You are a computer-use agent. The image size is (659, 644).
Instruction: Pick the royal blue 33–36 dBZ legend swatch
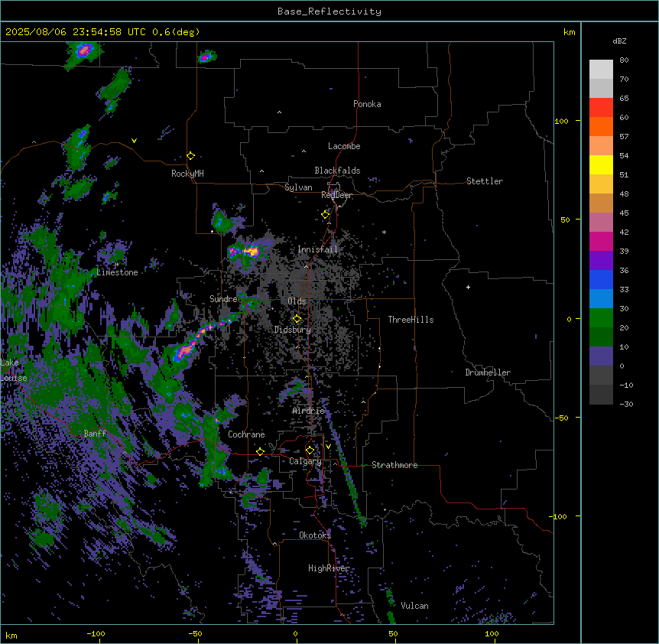tap(601, 280)
